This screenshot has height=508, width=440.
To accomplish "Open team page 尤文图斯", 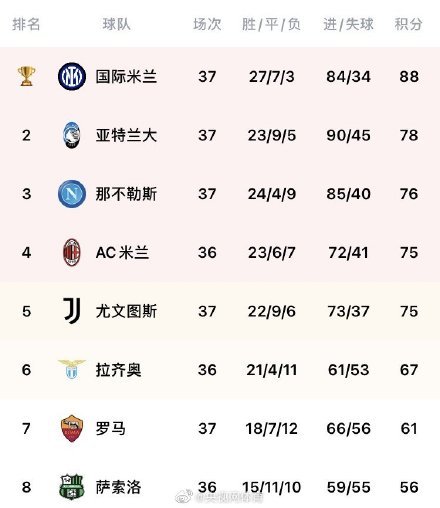I will 126,311.
